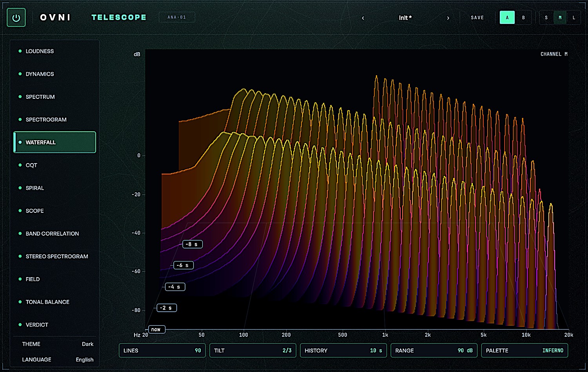
Task: Click the -6 s time marker
Action: [183, 265]
